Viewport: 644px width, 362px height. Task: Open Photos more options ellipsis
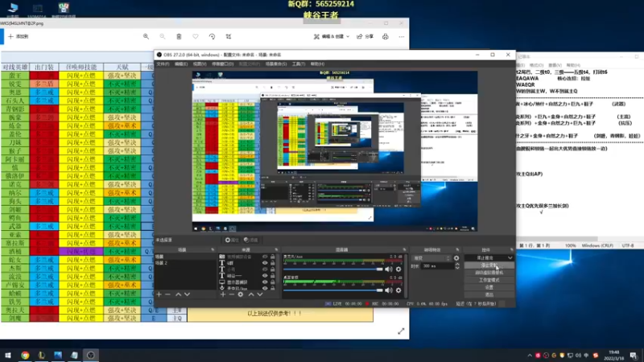point(402,36)
